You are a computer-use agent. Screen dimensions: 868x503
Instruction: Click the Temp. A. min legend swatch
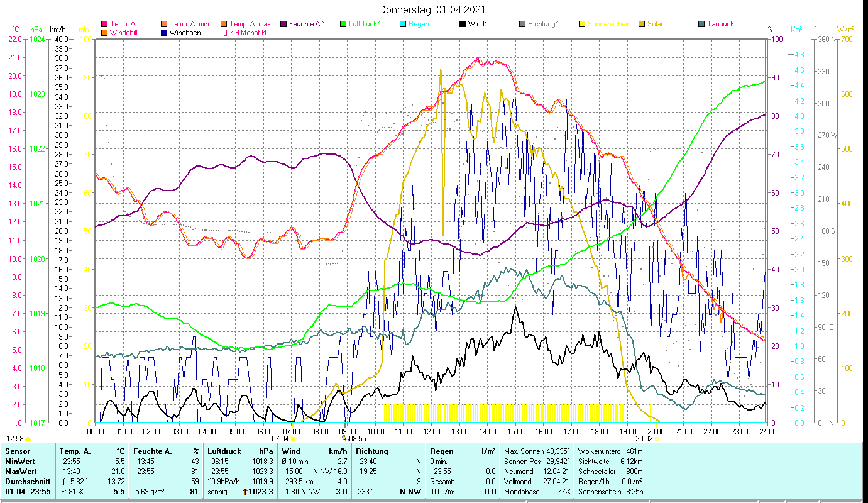coord(163,25)
